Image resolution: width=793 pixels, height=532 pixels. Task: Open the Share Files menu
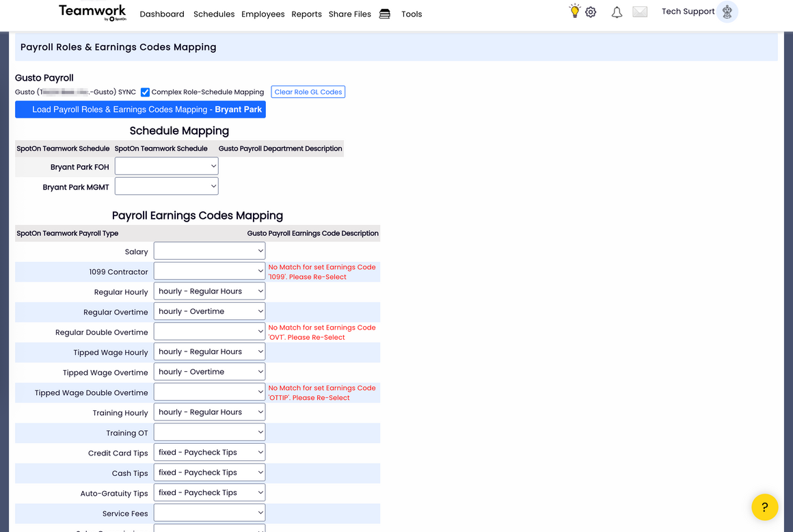tap(350, 14)
